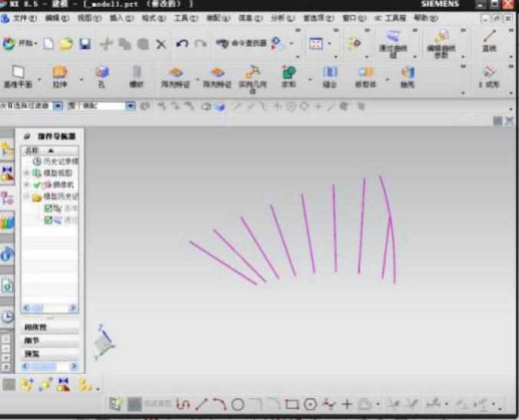Click the New file icon
The width and height of the screenshot is (519, 420).
tap(48, 43)
